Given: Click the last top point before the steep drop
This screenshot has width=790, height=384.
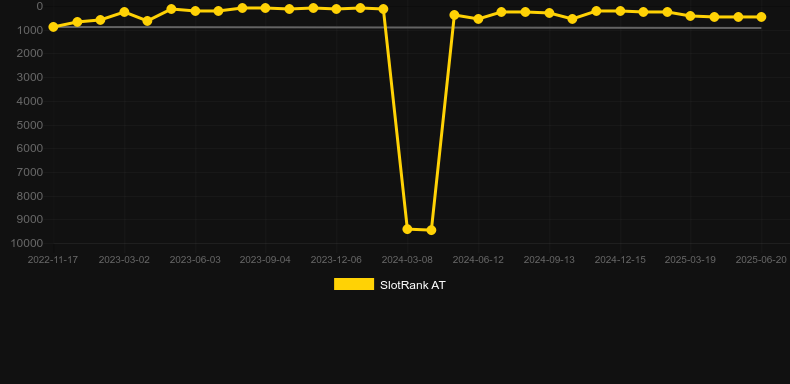Looking at the screenshot, I should tap(383, 9).
